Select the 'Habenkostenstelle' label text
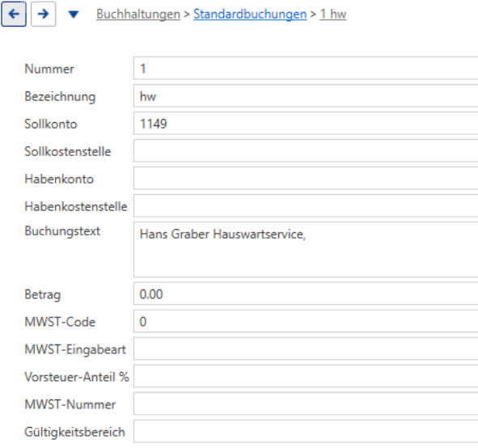This screenshot has width=478, height=448. [x=76, y=207]
